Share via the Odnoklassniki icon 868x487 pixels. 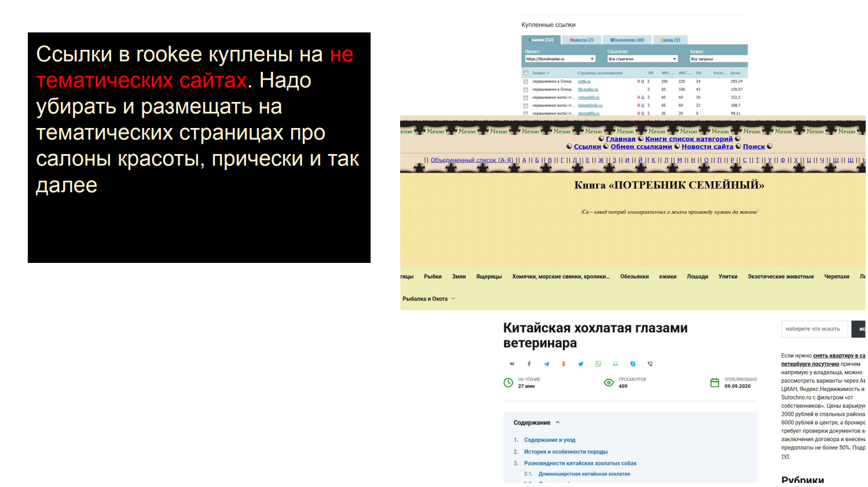tap(563, 364)
